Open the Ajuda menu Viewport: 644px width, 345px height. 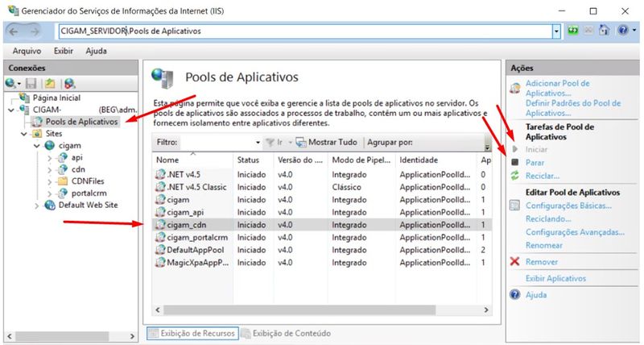[x=96, y=51]
